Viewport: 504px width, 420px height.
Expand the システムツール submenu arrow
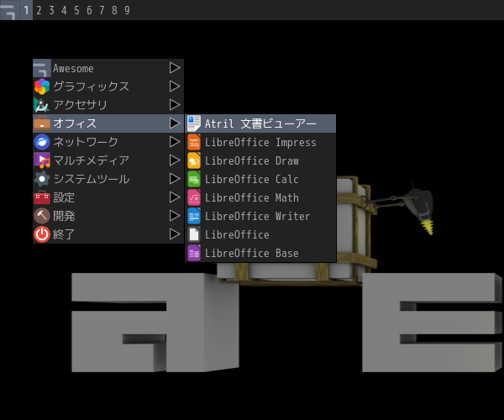click(175, 179)
